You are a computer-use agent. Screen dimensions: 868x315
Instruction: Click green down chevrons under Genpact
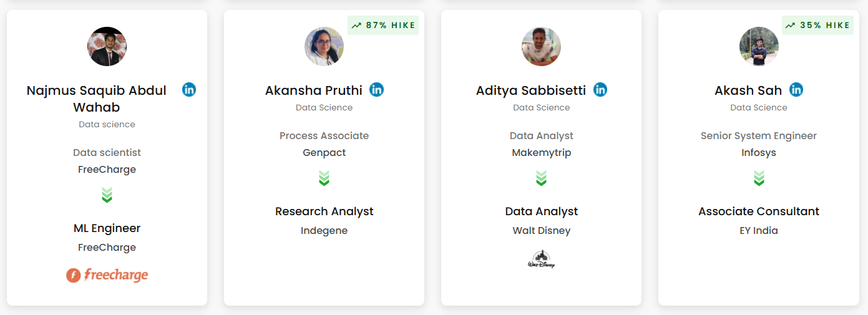pos(324,178)
